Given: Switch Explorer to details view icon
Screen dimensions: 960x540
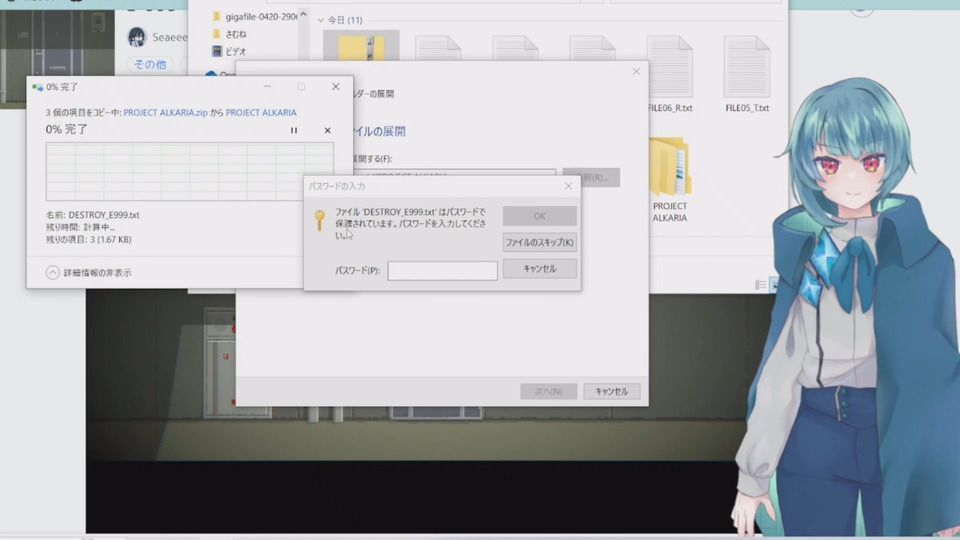Looking at the screenshot, I should click(x=760, y=285).
